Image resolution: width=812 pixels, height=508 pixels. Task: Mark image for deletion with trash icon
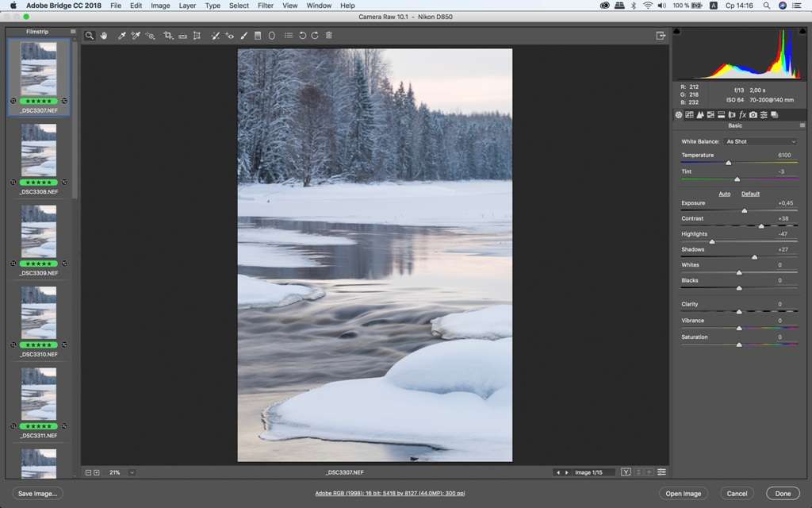click(x=328, y=36)
